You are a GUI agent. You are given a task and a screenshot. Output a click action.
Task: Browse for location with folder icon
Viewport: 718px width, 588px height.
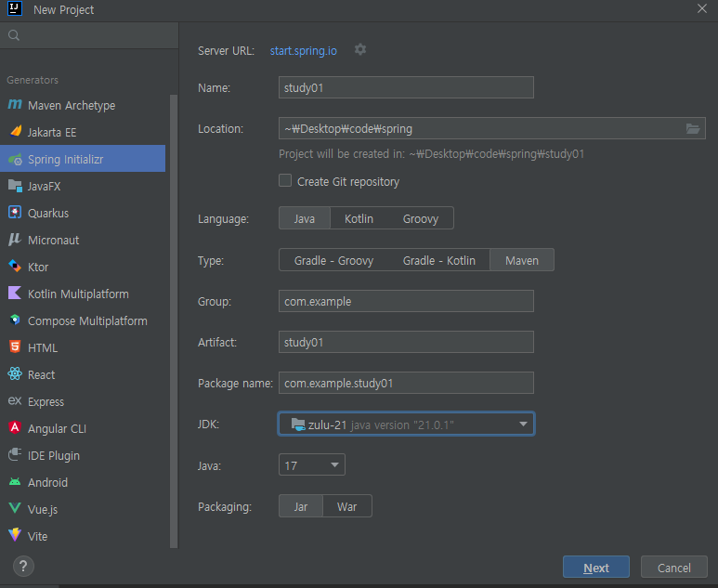coord(693,129)
